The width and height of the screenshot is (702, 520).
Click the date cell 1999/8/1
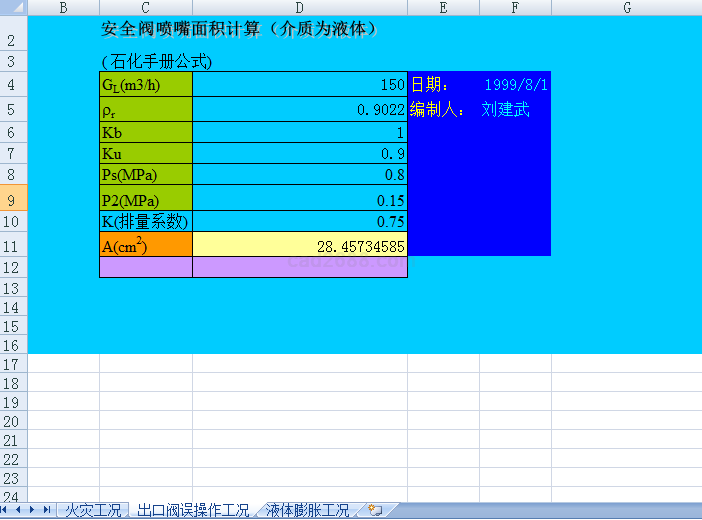[x=515, y=85]
